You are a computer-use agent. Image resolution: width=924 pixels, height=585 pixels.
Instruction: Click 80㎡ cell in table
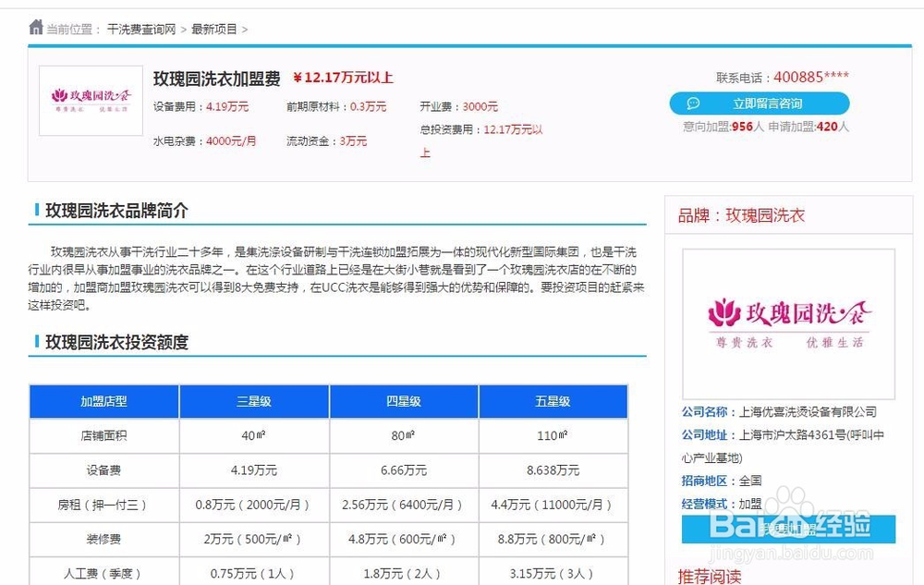403,436
